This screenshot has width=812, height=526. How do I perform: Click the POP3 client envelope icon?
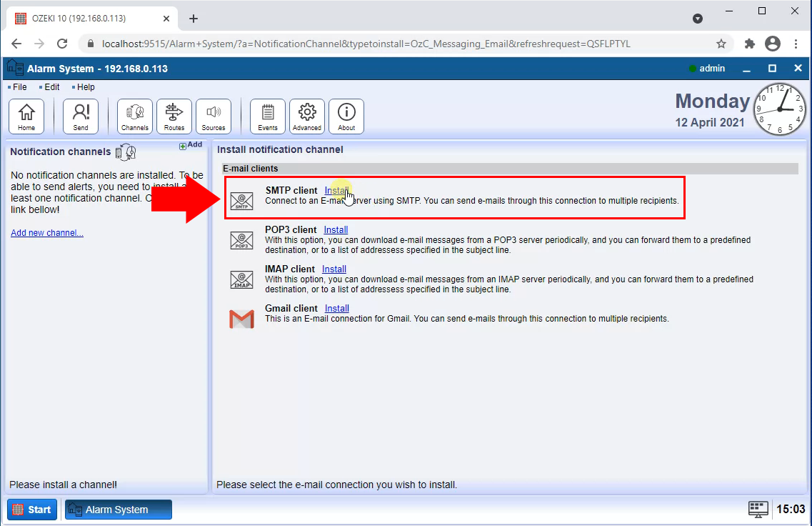click(242, 240)
